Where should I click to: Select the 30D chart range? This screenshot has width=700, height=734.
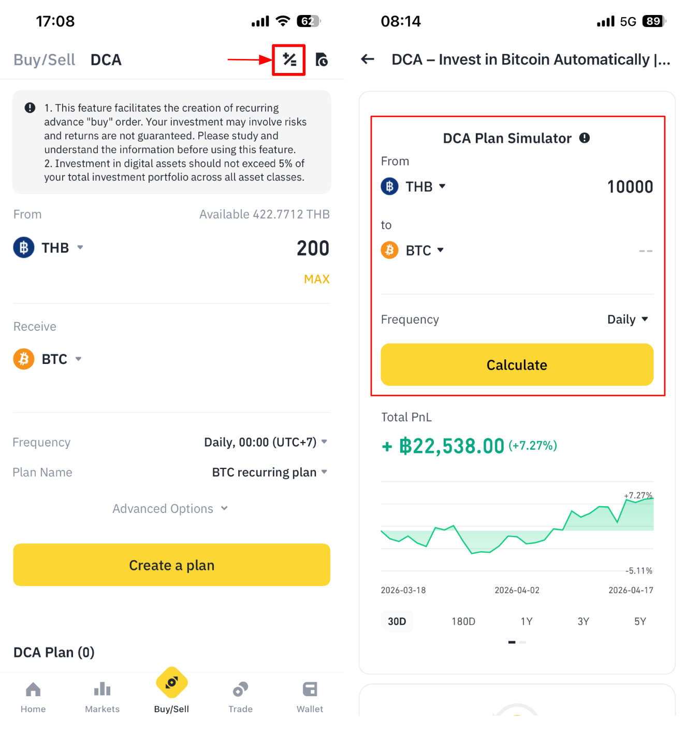397,621
